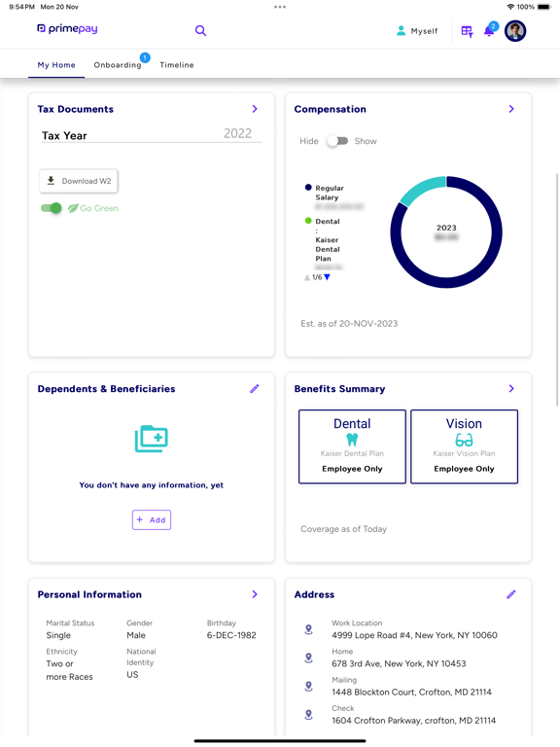Click the three dots at top center
This screenshot has height=747, width=560.
click(x=280, y=7)
